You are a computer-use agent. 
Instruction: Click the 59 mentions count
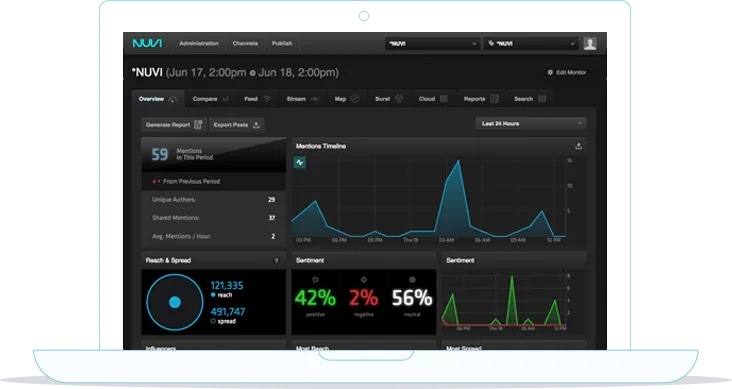[x=160, y=154]
